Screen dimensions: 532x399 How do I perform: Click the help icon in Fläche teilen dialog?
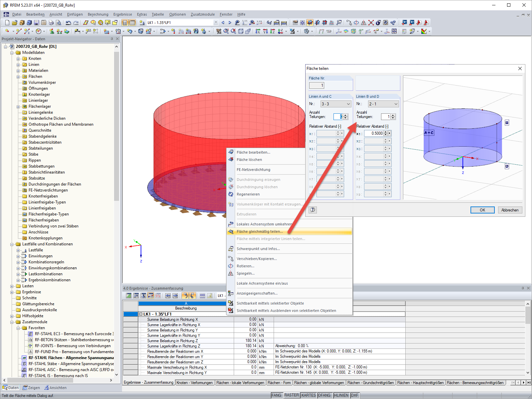point(313,210)
